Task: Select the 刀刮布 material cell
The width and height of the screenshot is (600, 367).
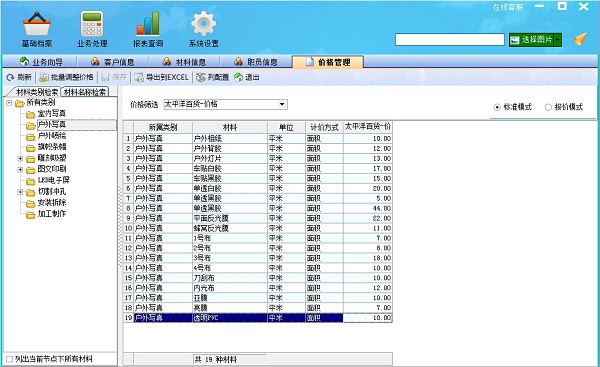Action: [x=230, y=278]
